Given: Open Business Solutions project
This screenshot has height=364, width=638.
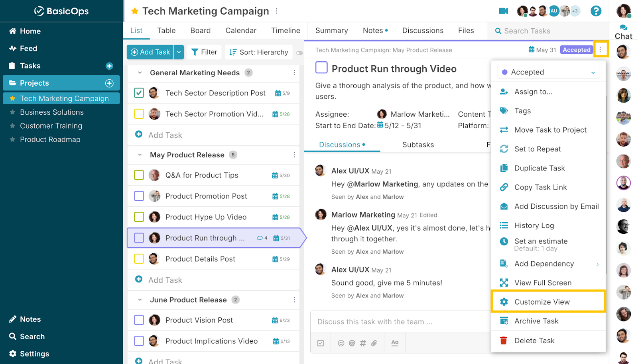Looking at the screenshot, I should 52,112.
